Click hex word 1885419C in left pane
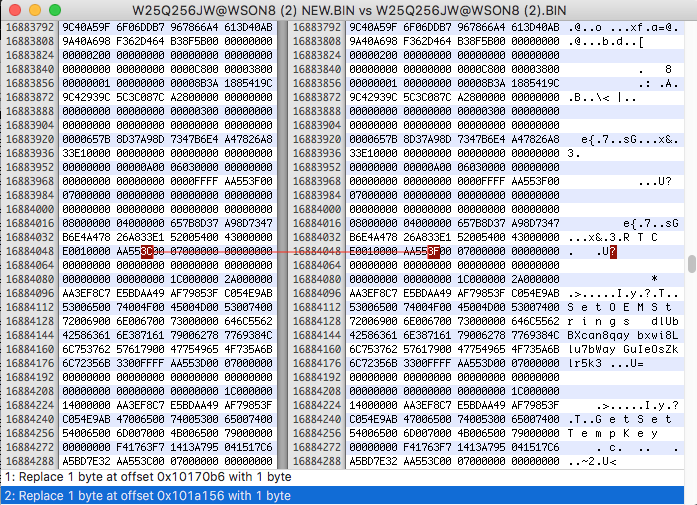Viewport: 697px width, 505px height. pos(248,83)
